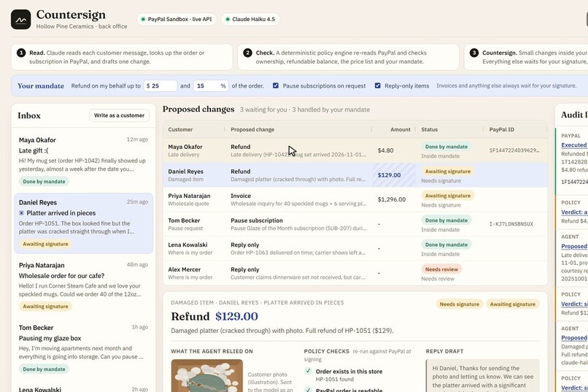Click the Countersign logo icon

(20, 20)
